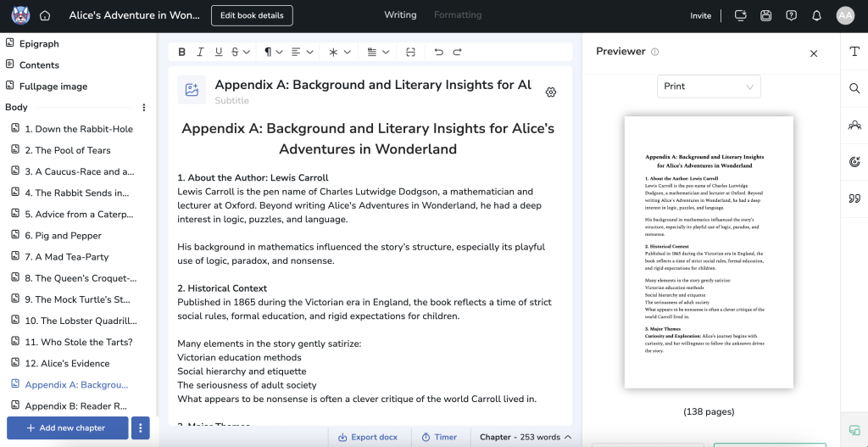Click the add chapter image icon

point(192,90)
